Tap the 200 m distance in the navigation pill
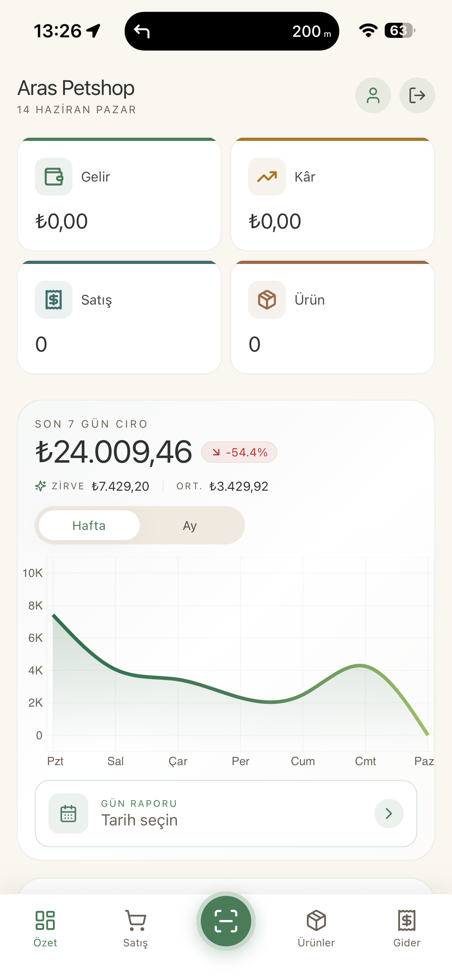The height and width of the screenshot is (980, 452). point(311,31)
